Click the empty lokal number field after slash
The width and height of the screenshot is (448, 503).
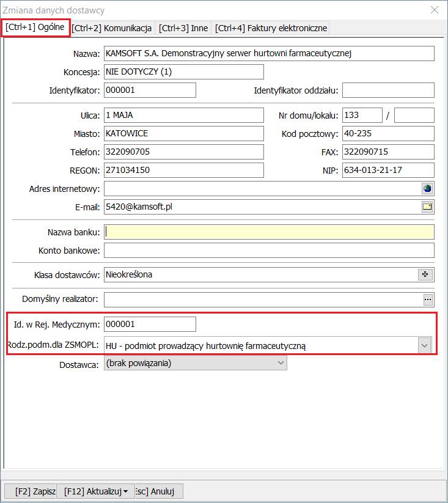point(414,115)
